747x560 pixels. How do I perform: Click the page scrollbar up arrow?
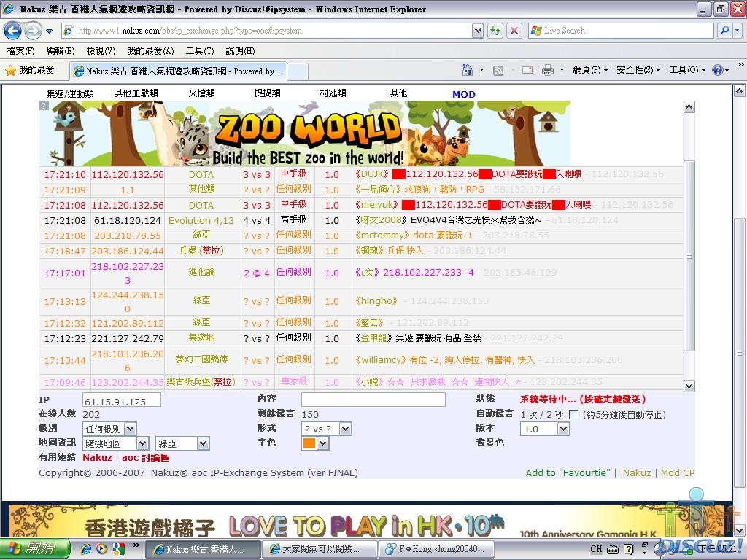click(x=739, y=90)
